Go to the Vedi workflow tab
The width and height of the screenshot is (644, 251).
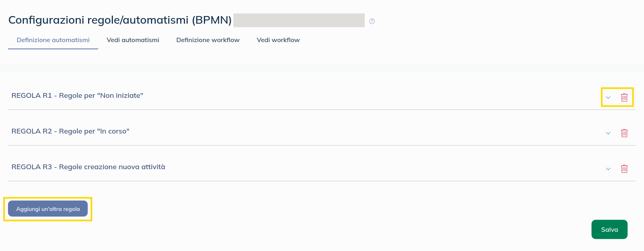point(278,40)
